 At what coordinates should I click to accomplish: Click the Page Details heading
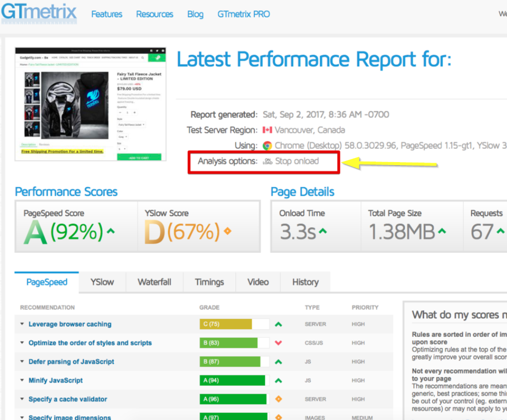[x=302, y=192]
